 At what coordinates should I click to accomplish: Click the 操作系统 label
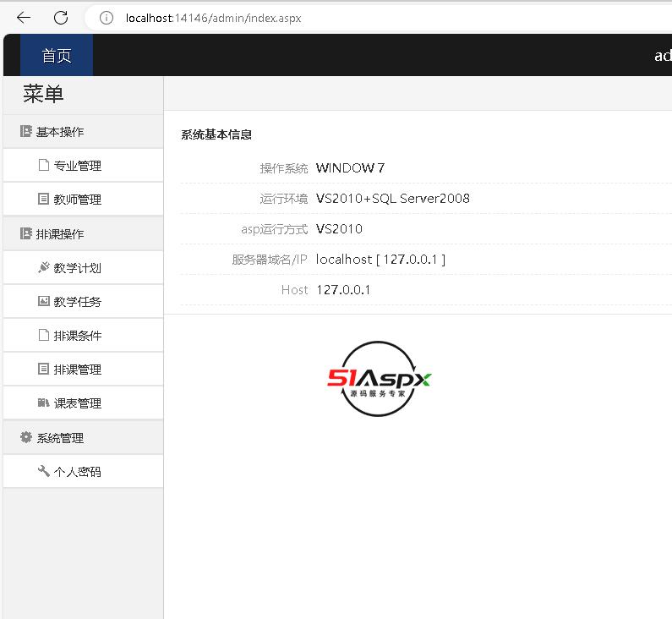284,168
